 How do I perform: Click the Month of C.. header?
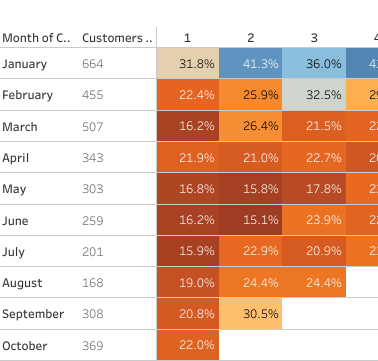pyautogui.click(x=36, y=38)
